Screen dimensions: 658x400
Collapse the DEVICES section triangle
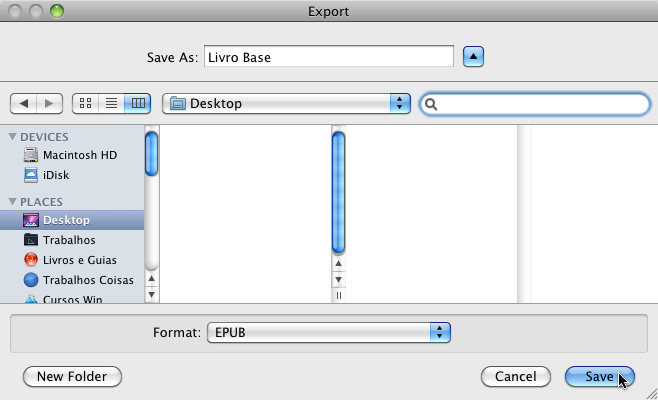point(13,137)
